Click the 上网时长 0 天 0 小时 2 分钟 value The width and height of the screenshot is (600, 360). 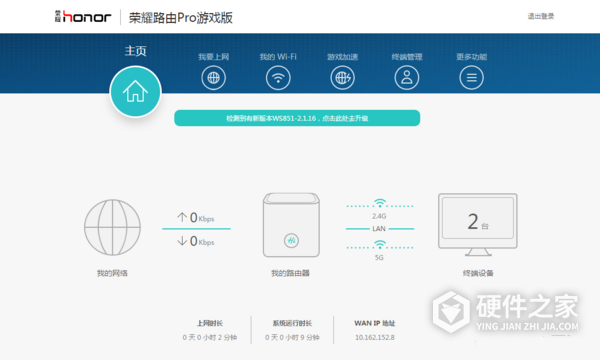pyautogui.click(x=210, y=337)
